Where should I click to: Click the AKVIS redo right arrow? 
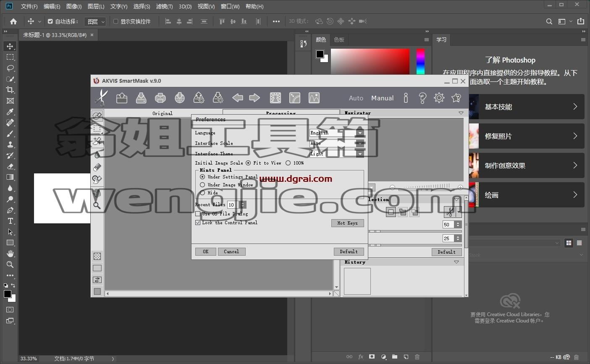(254, 98)
